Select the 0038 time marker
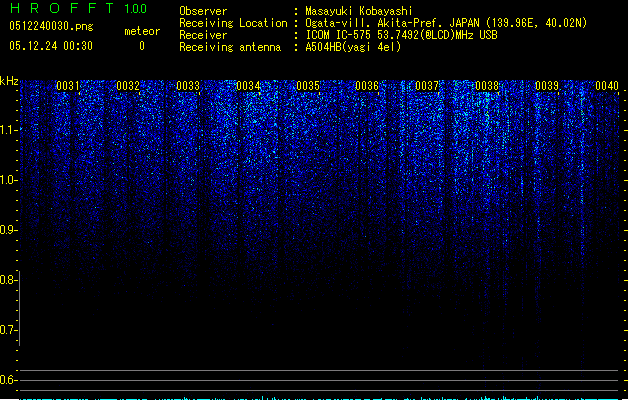 487,86
